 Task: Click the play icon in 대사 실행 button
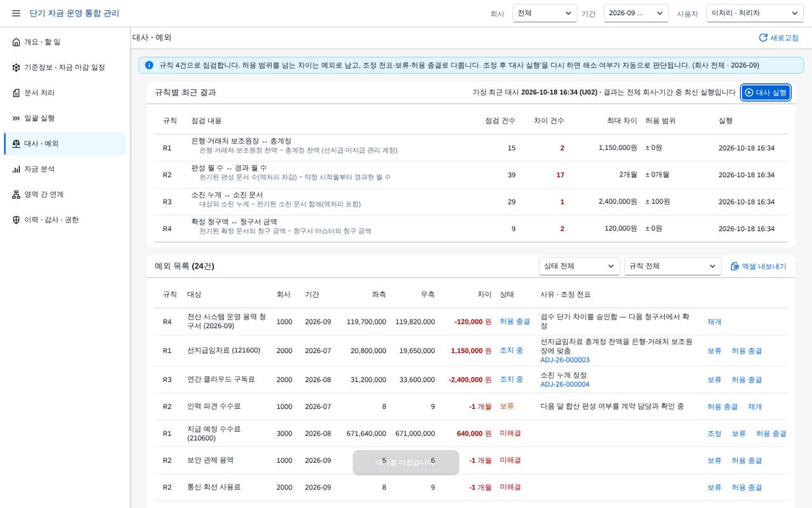(x=749, y=93)
